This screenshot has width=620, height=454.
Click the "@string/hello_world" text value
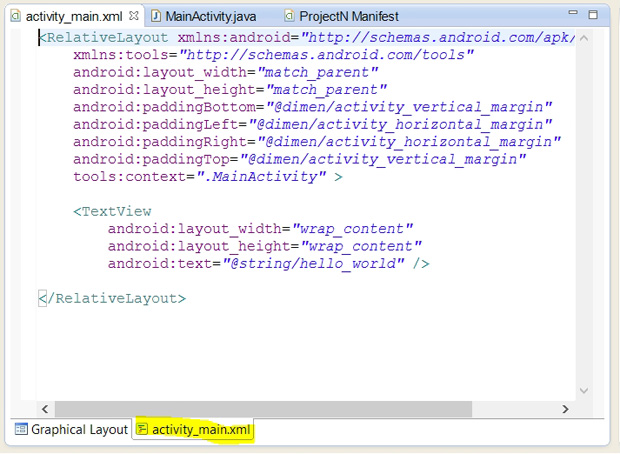pyautogui.click(x=313, y=264)
